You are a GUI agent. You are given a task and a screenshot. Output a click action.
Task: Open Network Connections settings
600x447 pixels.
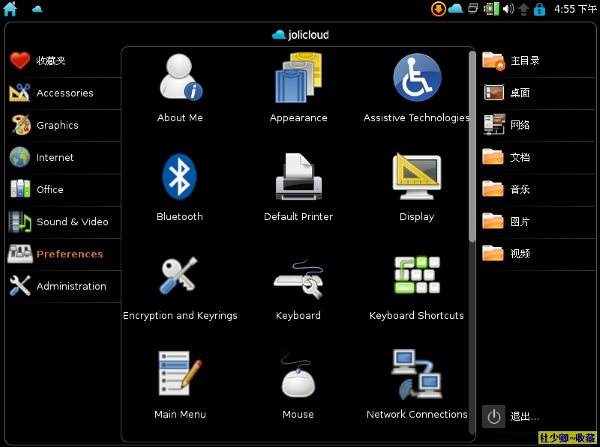tap(416, 385)
